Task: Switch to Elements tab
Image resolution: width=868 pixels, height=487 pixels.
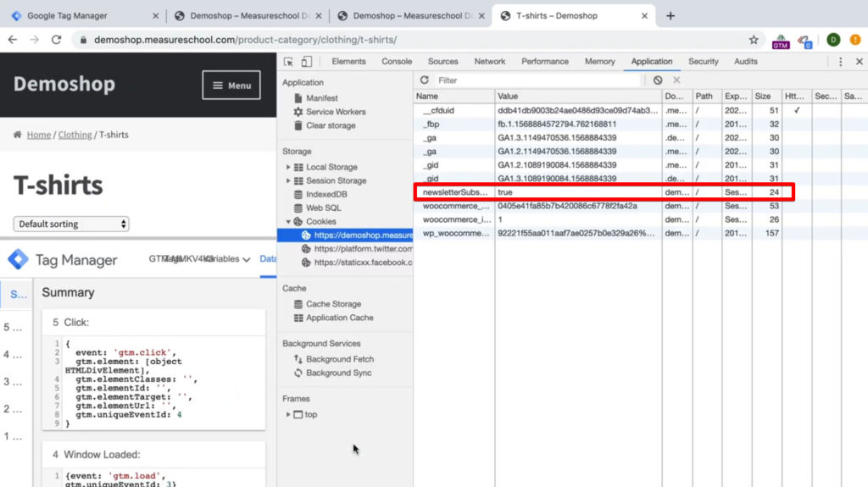Action: point(348,62)
